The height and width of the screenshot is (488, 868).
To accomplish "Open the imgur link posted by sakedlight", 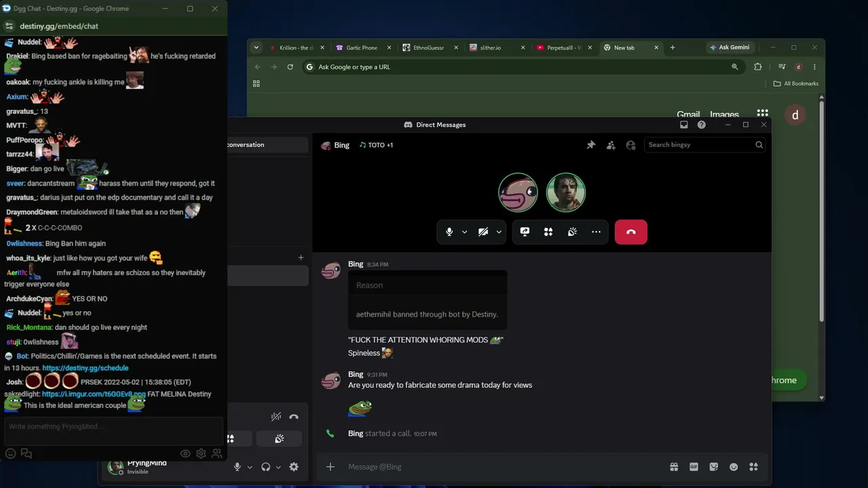I will pos(94,394).
